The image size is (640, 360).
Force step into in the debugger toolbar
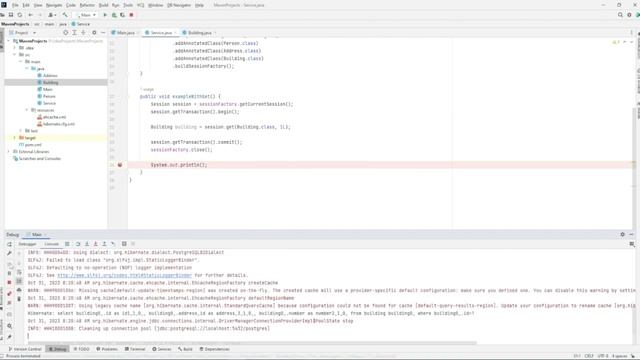click(x=96, y=244)
